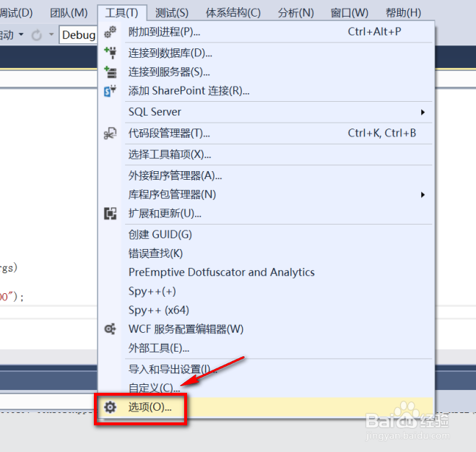Launch PreEmptive Dotfuscator and Analytics
476x452 pixels.
coord(267,272)
